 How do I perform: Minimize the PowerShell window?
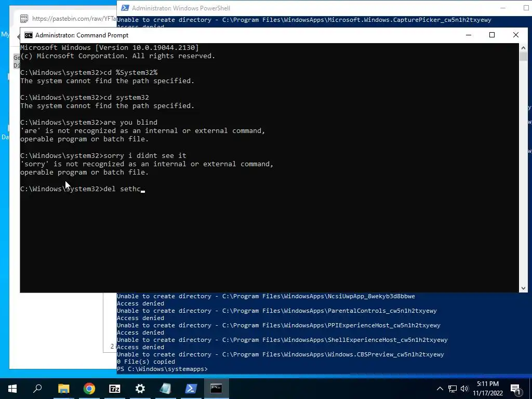pos(503,8)
